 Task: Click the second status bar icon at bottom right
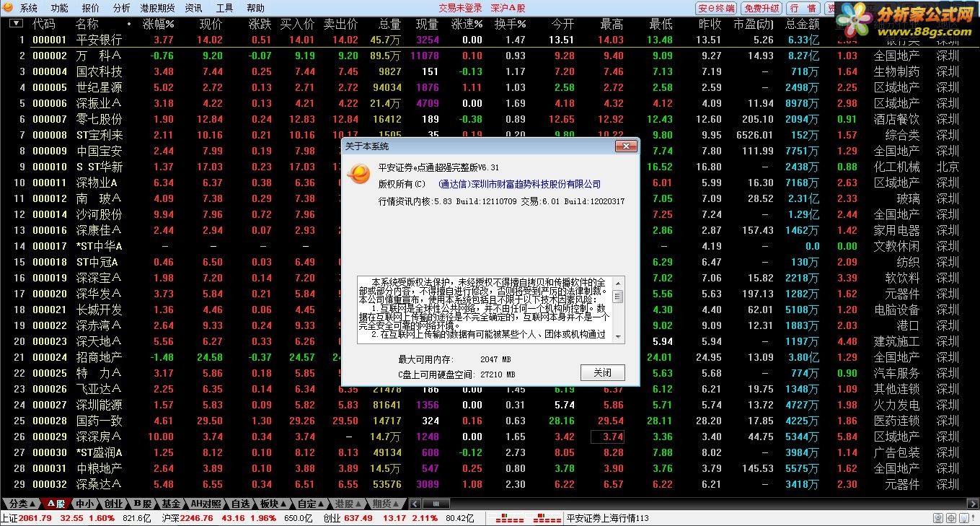coord(950,518)
